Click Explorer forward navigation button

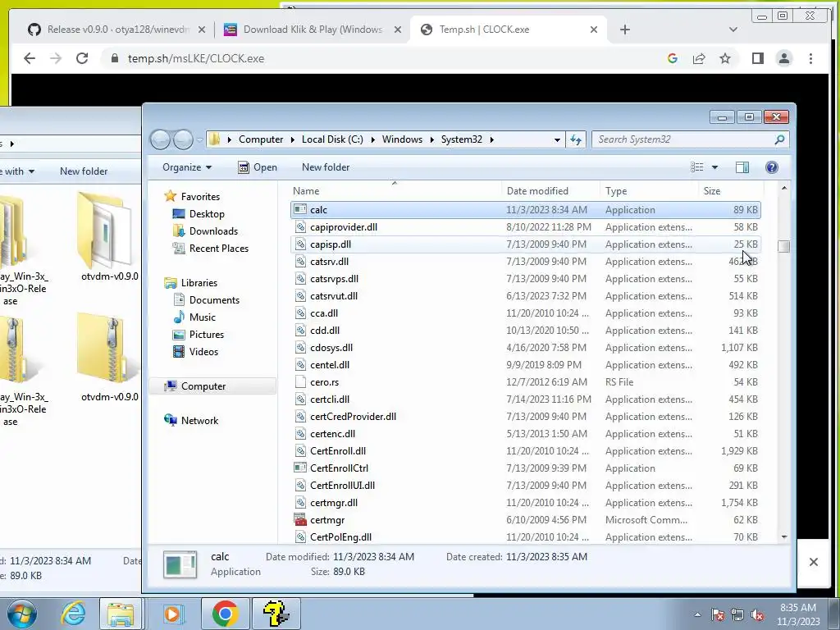click(x=183, y=139)
